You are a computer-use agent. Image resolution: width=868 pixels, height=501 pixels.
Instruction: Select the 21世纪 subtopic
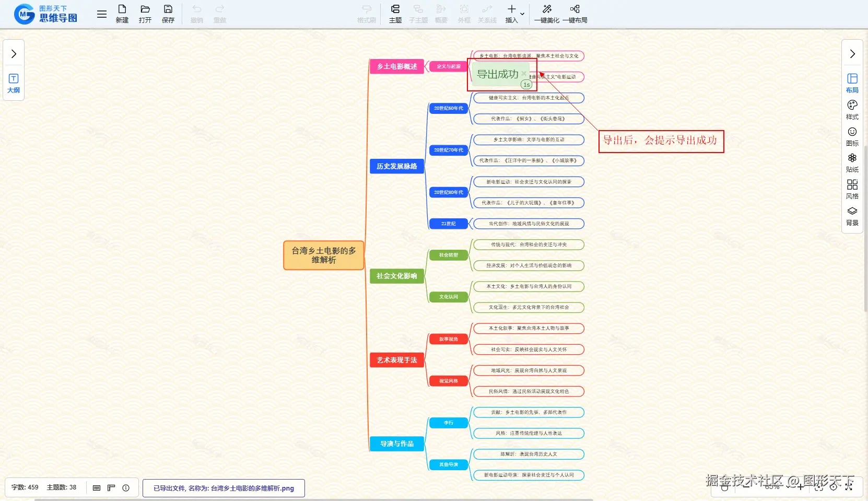[x=449, y=224]
